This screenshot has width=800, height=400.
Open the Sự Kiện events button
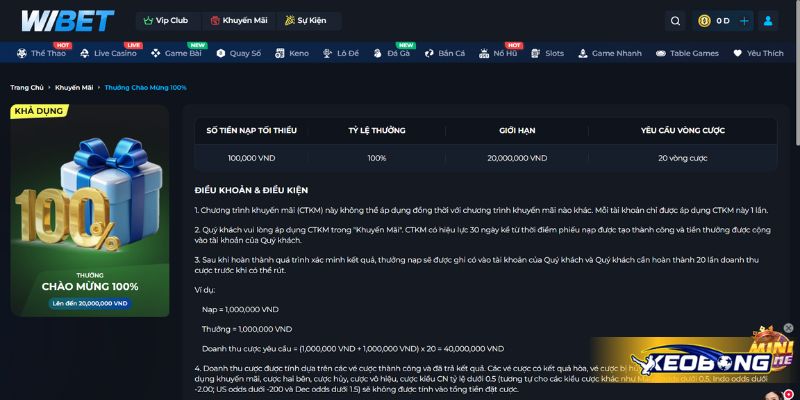[x=306, y=21]
